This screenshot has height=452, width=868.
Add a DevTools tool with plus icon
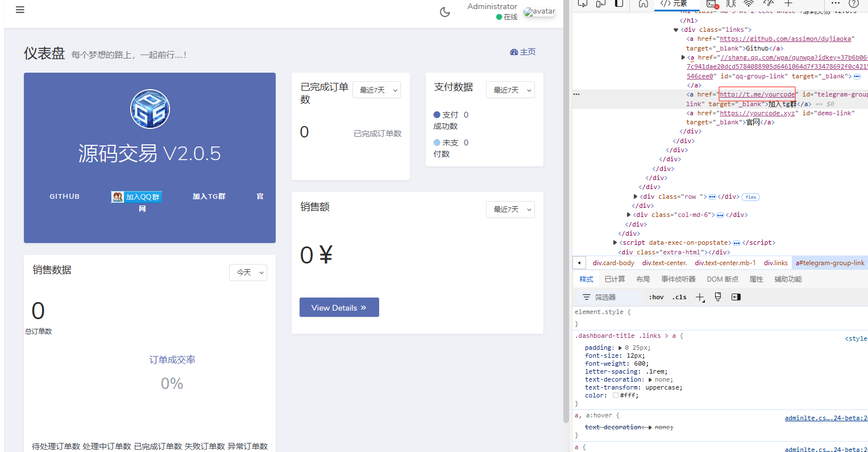(788, 3)
